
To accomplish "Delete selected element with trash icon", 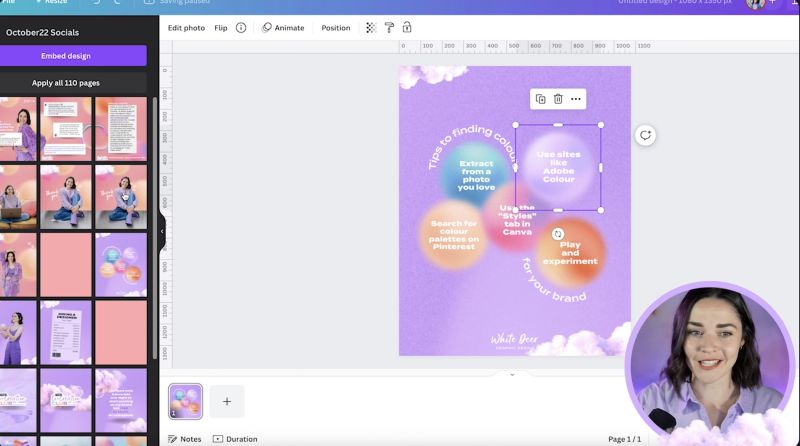I will click(558, 99).
